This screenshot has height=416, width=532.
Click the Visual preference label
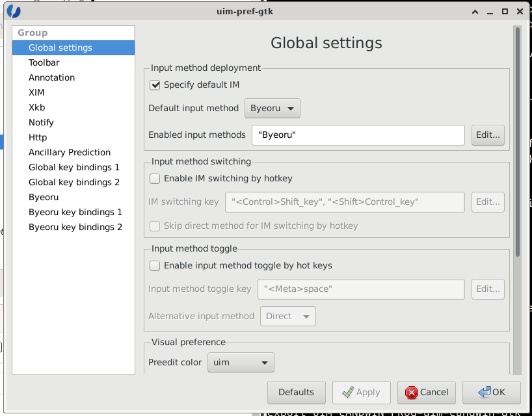(x=189, y=342)
